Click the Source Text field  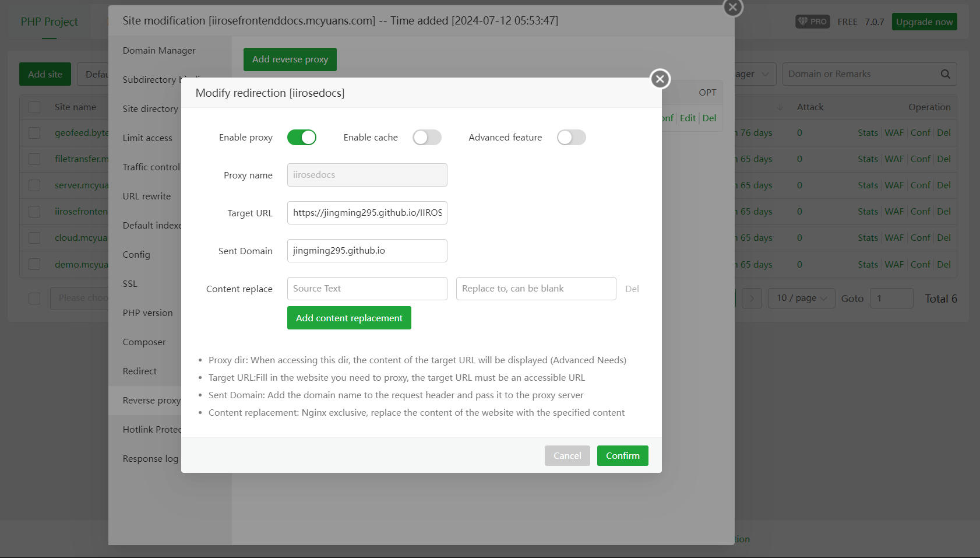click(367, 289)
